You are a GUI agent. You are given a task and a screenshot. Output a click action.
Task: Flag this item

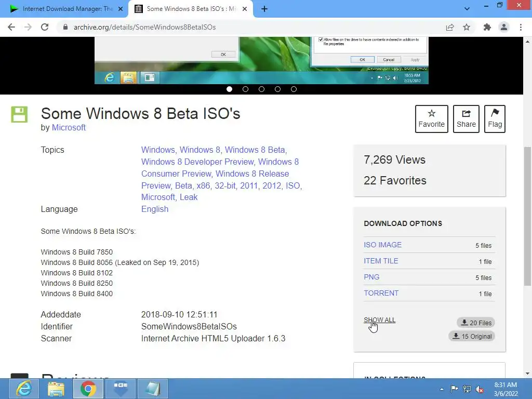(495, 119)
